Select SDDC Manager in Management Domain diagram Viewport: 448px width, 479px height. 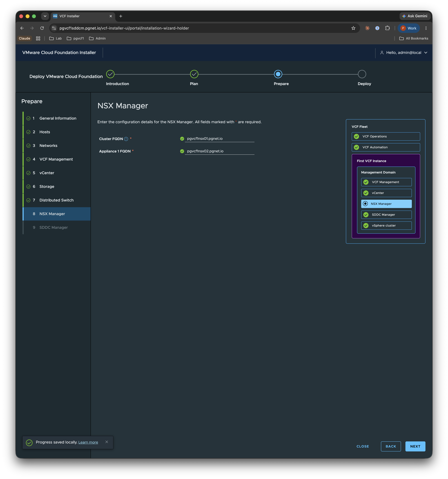point(386,215)
